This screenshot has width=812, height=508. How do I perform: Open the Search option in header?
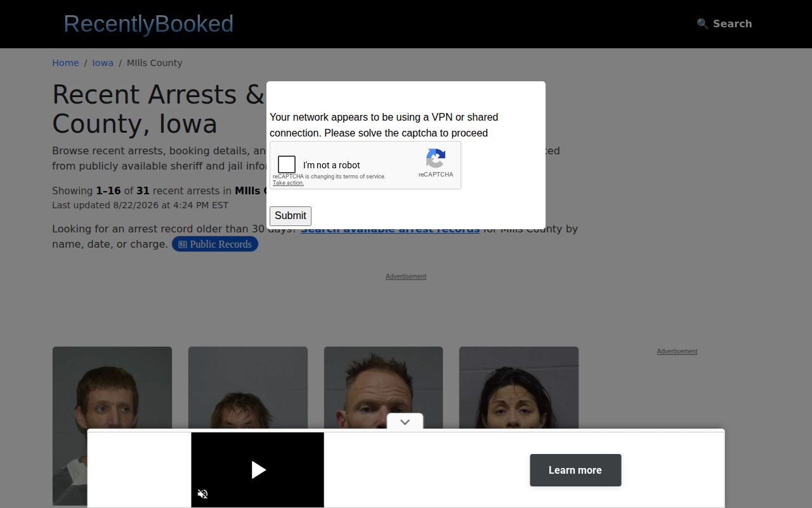pos(724,23)
